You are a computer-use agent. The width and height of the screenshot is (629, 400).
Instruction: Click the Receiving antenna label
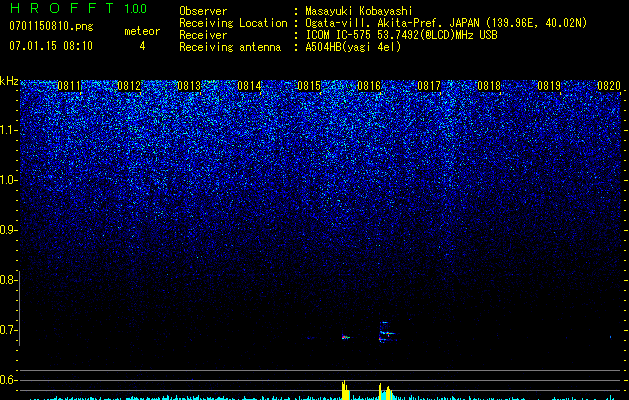pyautogui.click(x=230, y=47)
